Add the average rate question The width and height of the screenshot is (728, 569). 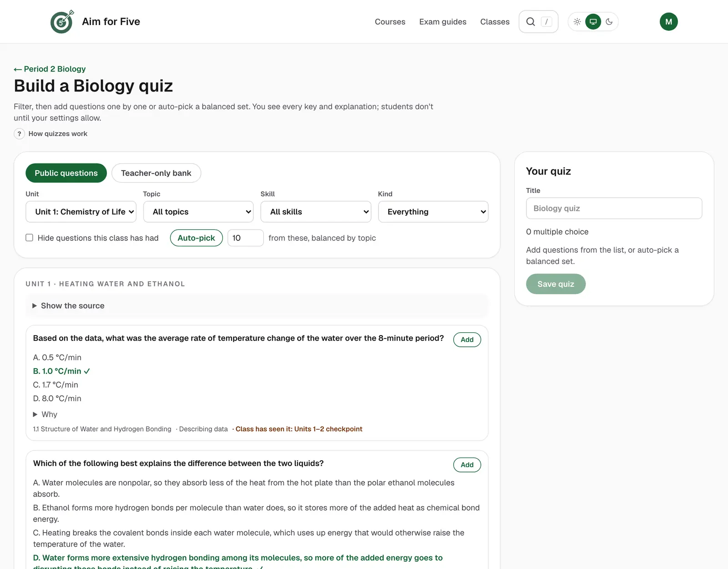click(467, 340)
